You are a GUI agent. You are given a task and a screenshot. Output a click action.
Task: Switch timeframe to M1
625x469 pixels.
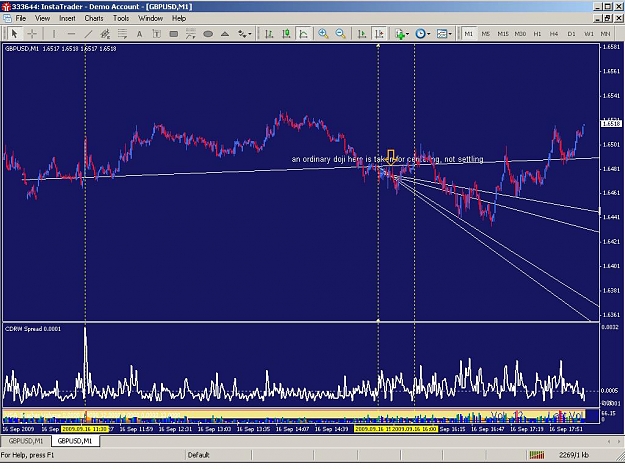[468, 34]
